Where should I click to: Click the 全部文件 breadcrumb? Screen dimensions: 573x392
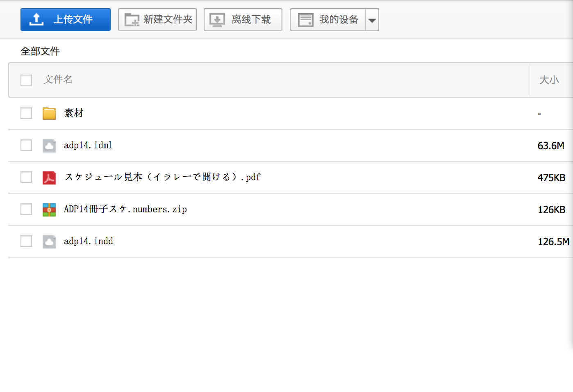pyautogui.click(x=40, y=51)
